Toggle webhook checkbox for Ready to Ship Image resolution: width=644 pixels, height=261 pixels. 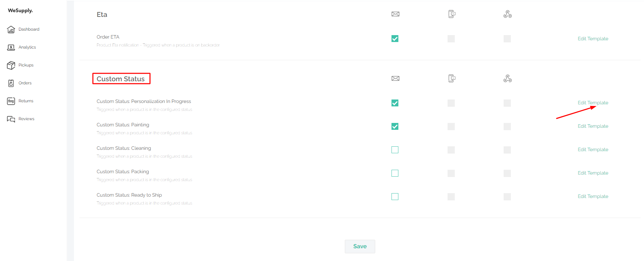pos(507,197)
